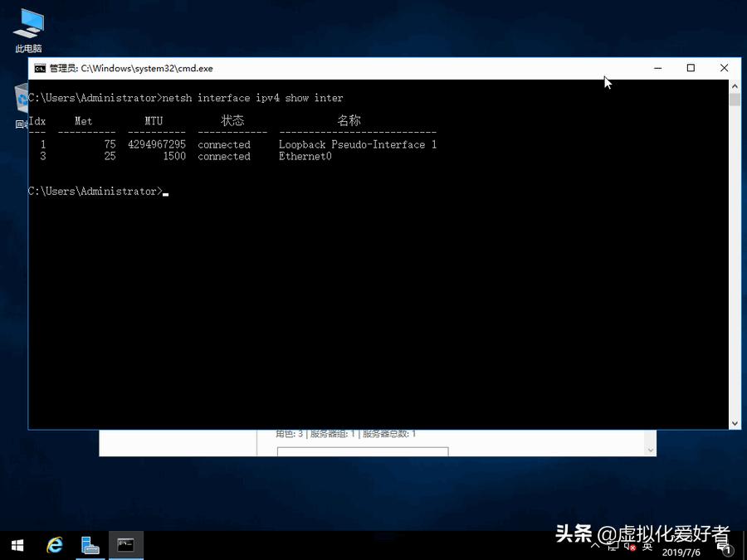Click the date 2019/7/6 in the taskbar
Image resolution: width=747 pixels, height=560 pixels.
pyautogui.click(x=683, y=550)
